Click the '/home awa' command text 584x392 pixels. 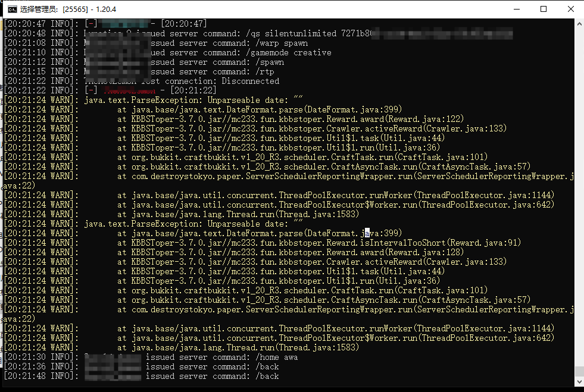277,357
